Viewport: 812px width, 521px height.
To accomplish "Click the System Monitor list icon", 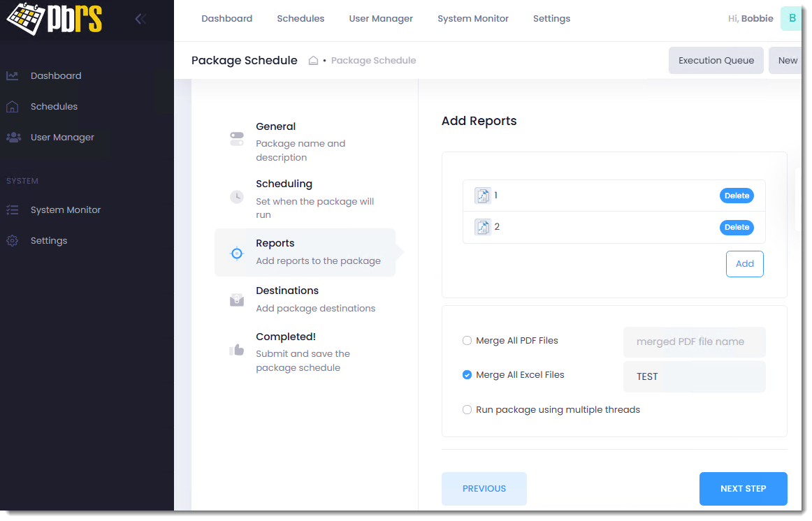I will tap(13, 210).
